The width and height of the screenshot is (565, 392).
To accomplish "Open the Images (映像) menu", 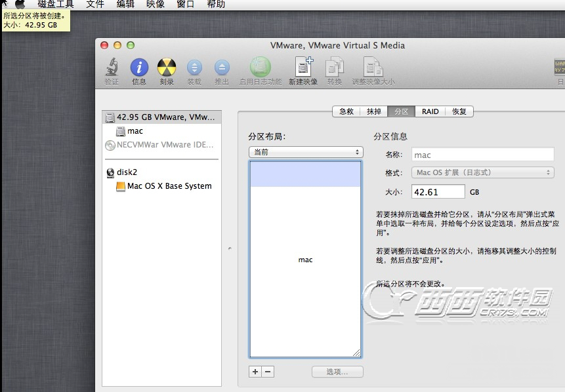I will pos(156,4).
